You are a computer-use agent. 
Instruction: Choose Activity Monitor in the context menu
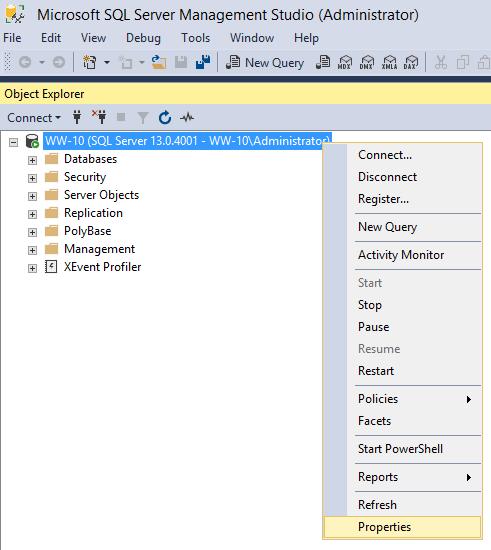[402, 255]
